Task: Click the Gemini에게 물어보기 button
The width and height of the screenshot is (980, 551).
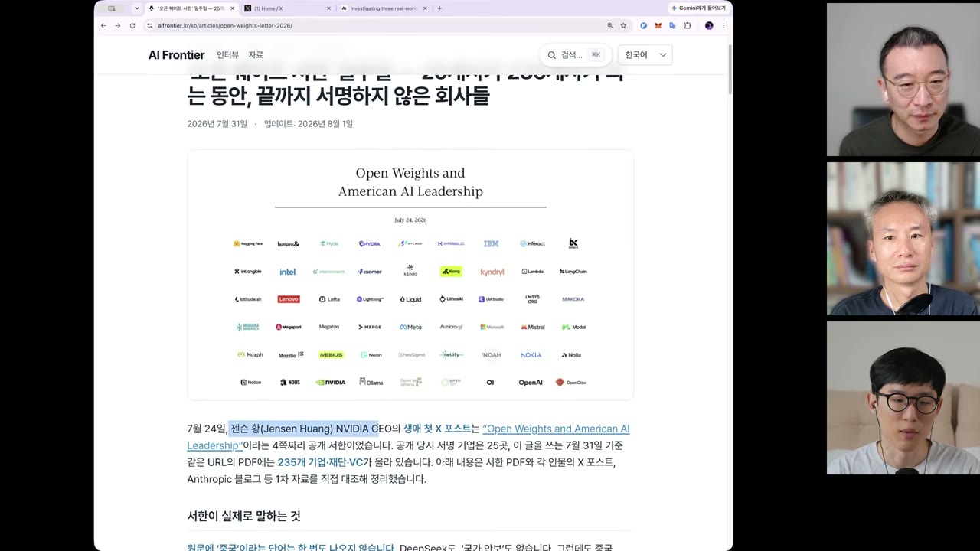Action: point(698,8)
